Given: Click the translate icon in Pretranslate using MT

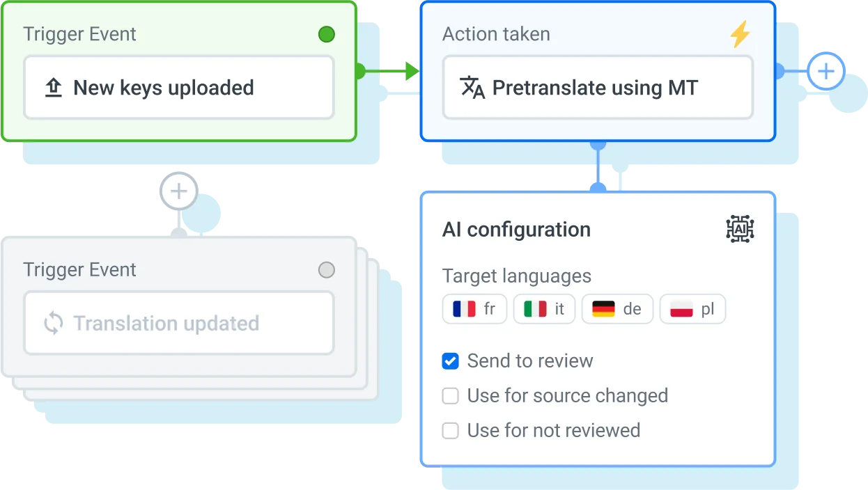Looking at the screenshot, I should [472, 88].
